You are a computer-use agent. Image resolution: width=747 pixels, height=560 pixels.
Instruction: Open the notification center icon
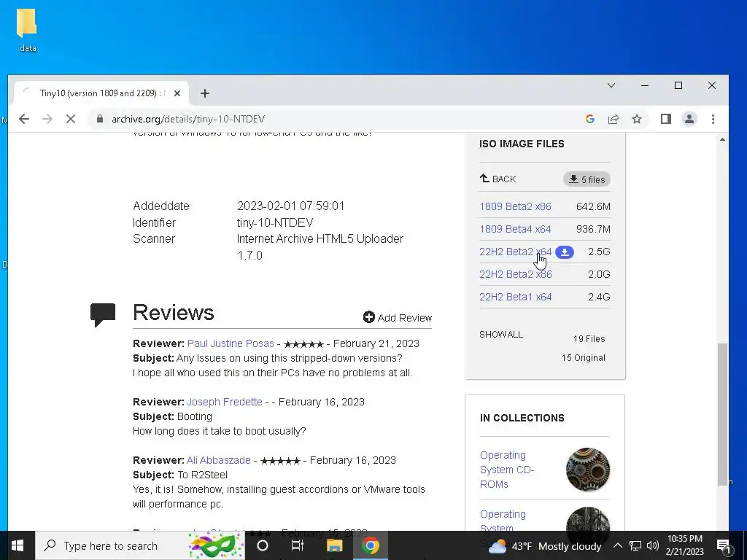(724, 545)
